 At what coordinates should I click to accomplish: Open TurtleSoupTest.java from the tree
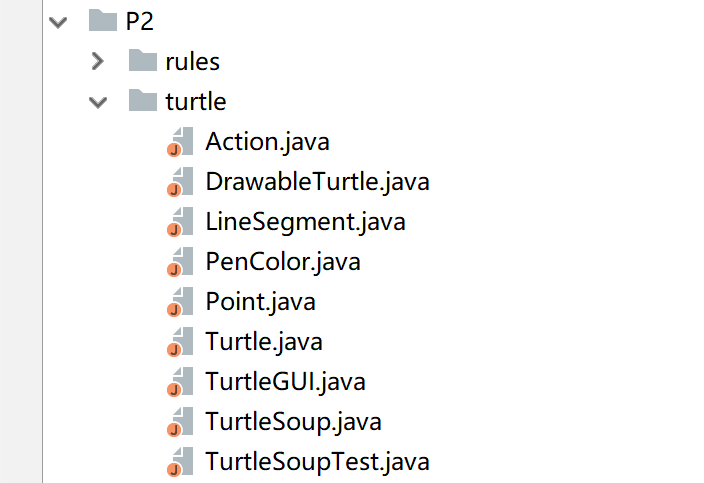[x=317, y=462]
